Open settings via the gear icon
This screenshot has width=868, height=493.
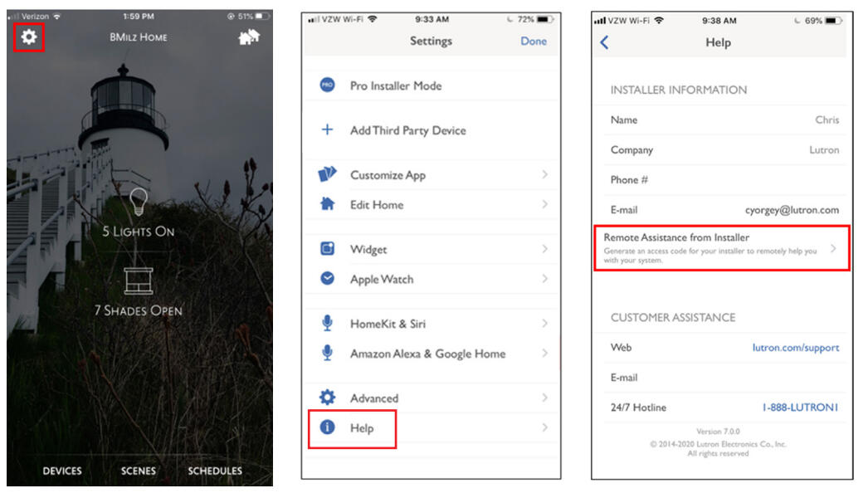[29, 37]
